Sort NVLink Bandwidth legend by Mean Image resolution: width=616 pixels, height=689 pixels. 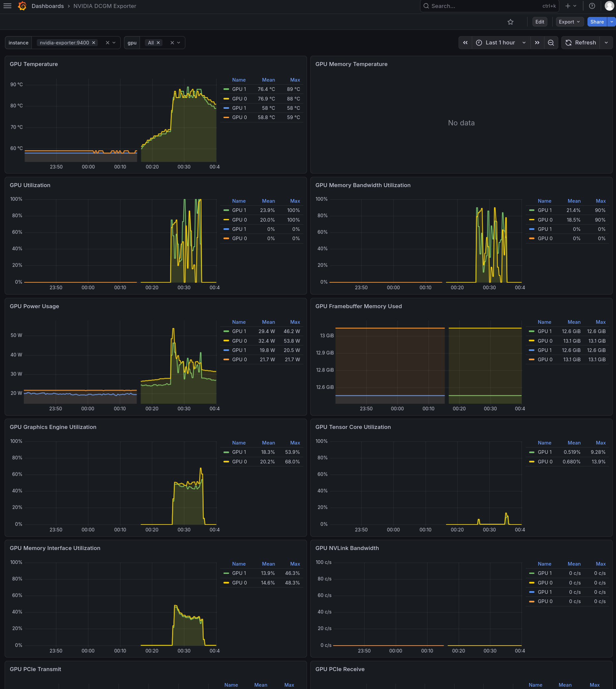coord(574,564)
